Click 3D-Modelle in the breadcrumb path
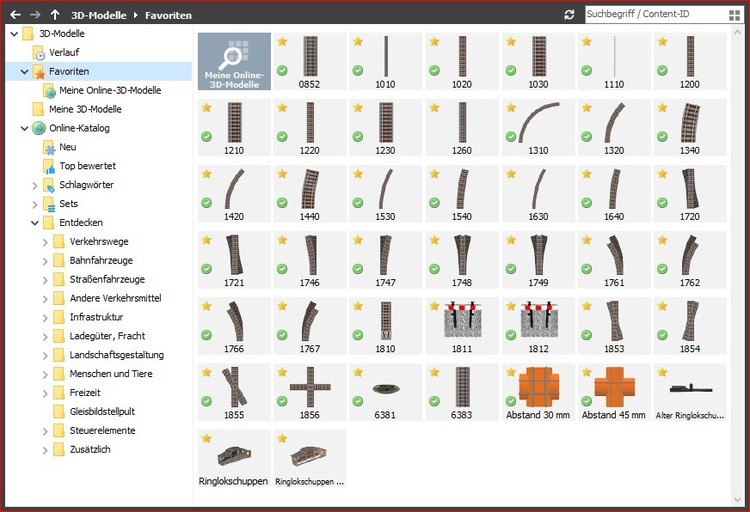This screenshot has width=750, height=512. 98,15
